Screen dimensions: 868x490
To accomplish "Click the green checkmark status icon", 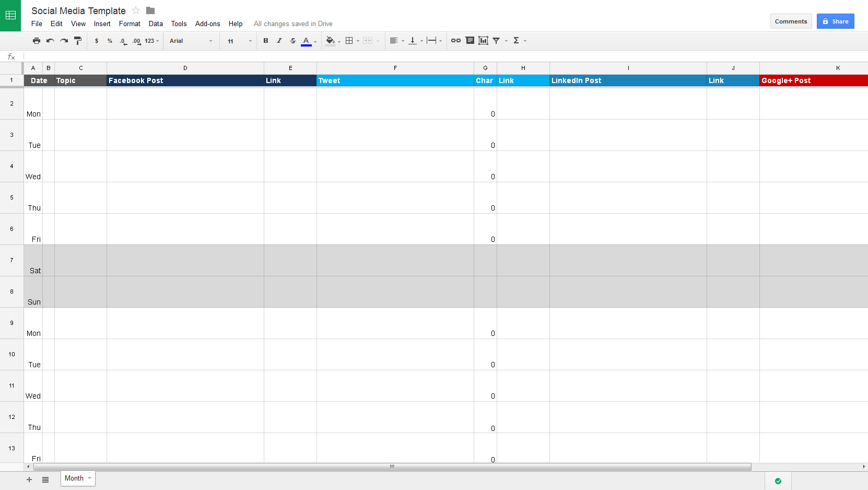I will (778, 481).
